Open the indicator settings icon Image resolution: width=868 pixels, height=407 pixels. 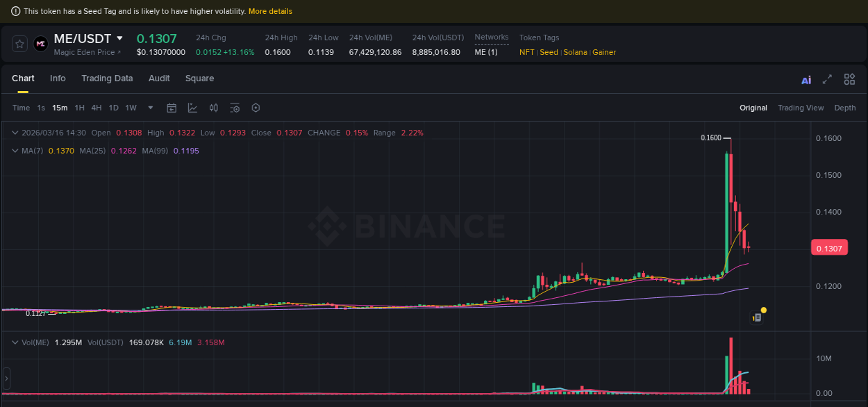(x=234, y=108)
